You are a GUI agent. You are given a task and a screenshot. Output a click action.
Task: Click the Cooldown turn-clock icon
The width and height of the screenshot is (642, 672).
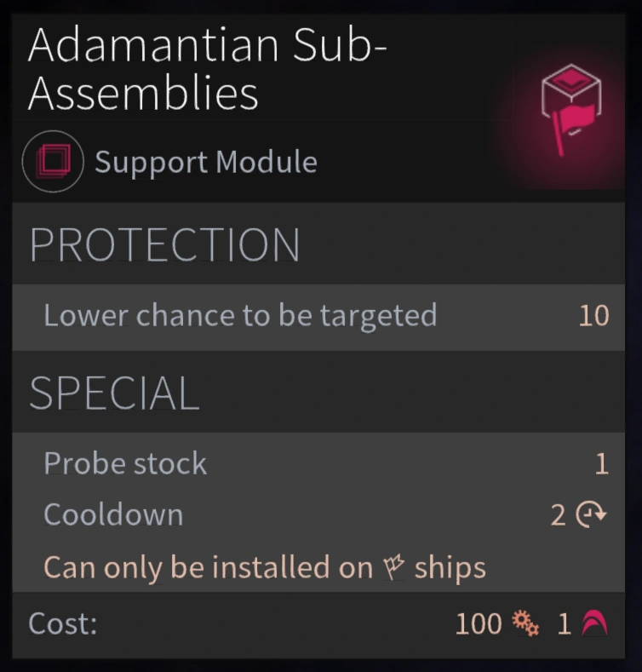tap(592, 515)
